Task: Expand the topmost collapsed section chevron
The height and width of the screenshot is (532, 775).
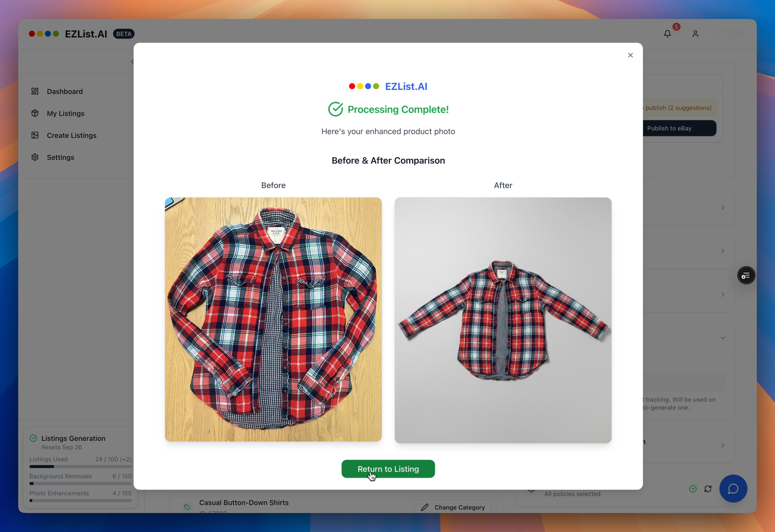Action: [x=723, y=208]
